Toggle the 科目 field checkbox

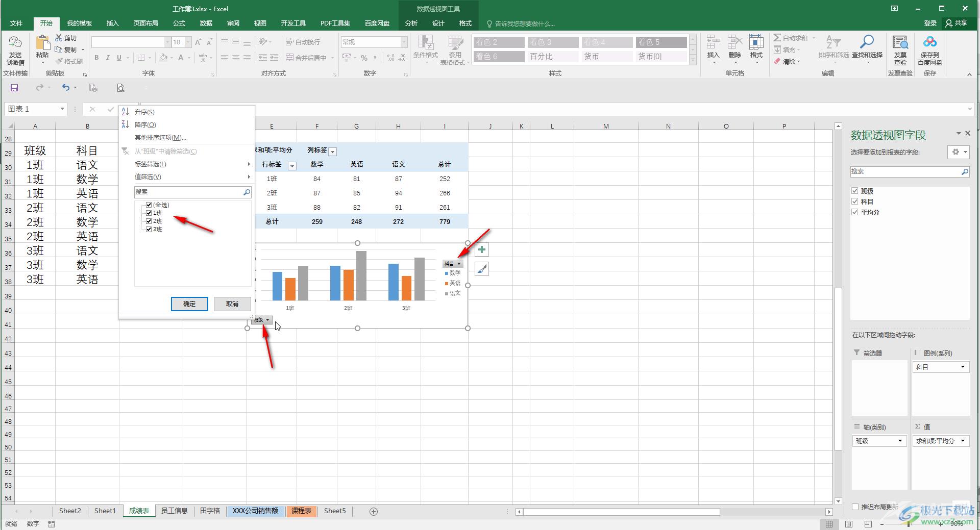[x=855, y=201]
